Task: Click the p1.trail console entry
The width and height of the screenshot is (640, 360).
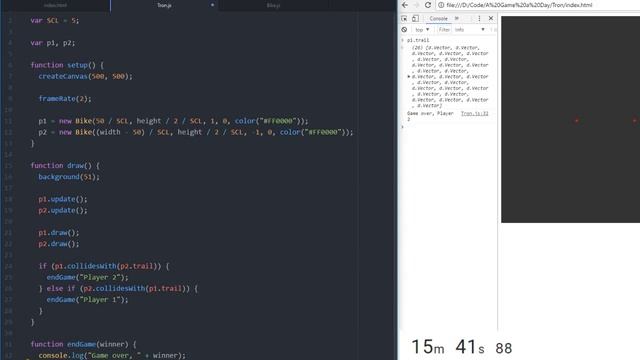Action: click(418, 40)
